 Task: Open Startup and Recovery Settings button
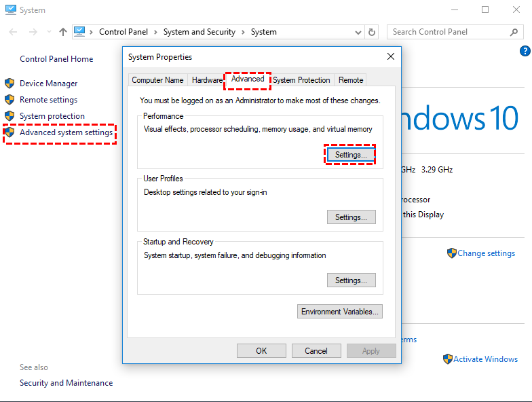351,280
